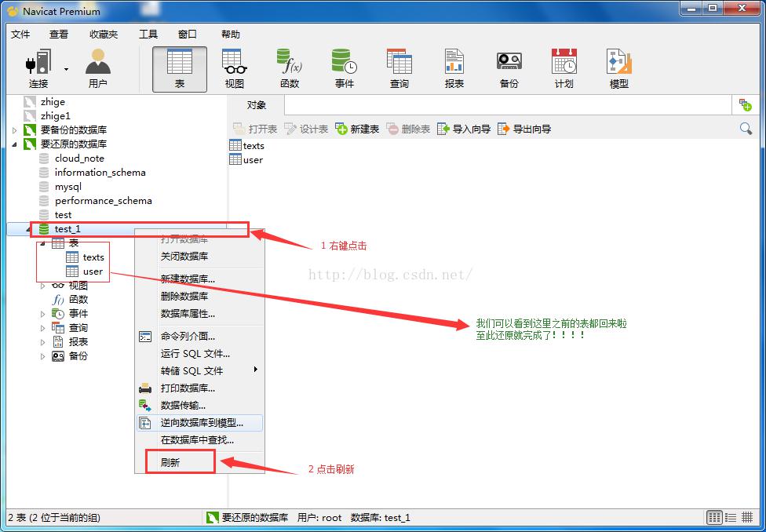The image size is (766, 532).
Task: Open the 用户 user manager
Action: [97, 68]
